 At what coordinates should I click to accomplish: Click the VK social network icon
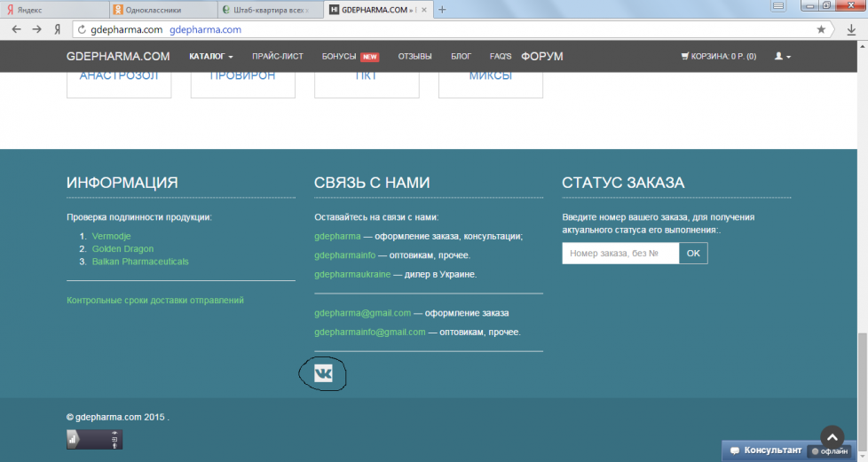point(323,374)
